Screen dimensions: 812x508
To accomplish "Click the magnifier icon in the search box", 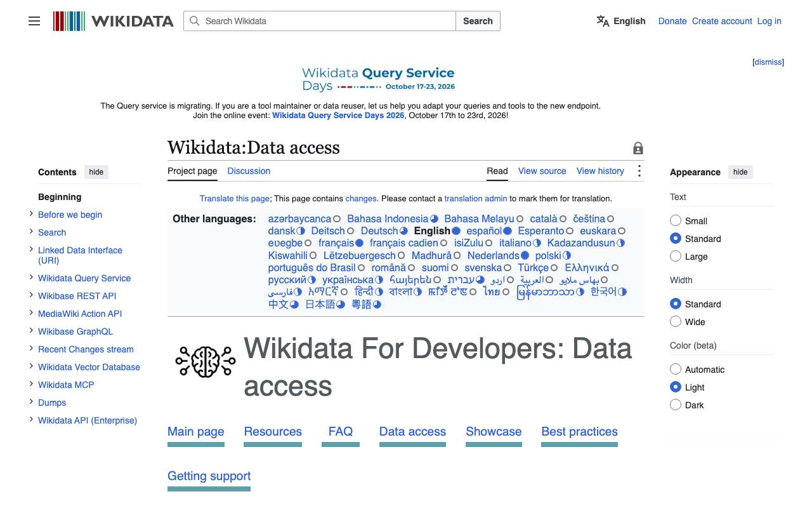I will pos(195,21).
